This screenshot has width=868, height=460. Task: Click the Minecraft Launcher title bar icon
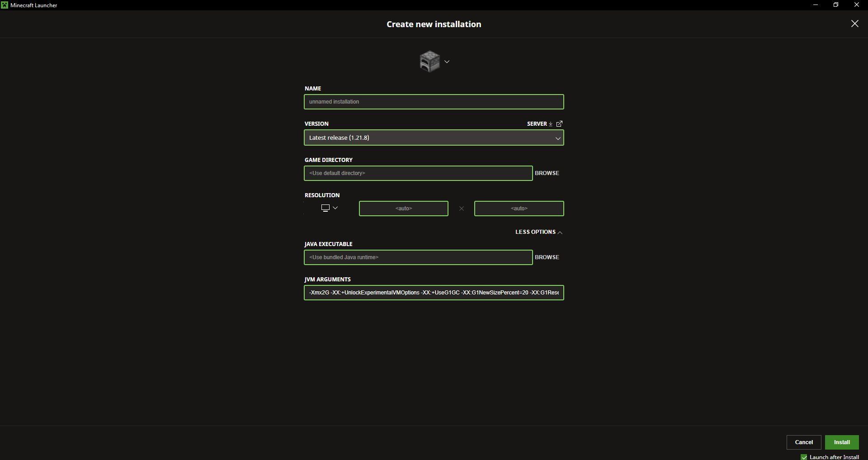5,5
